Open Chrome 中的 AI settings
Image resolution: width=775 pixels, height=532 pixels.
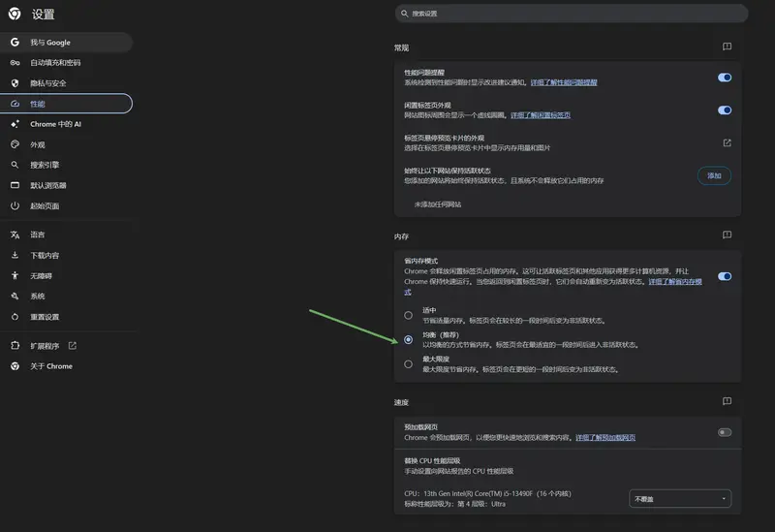tap(66, 124)
